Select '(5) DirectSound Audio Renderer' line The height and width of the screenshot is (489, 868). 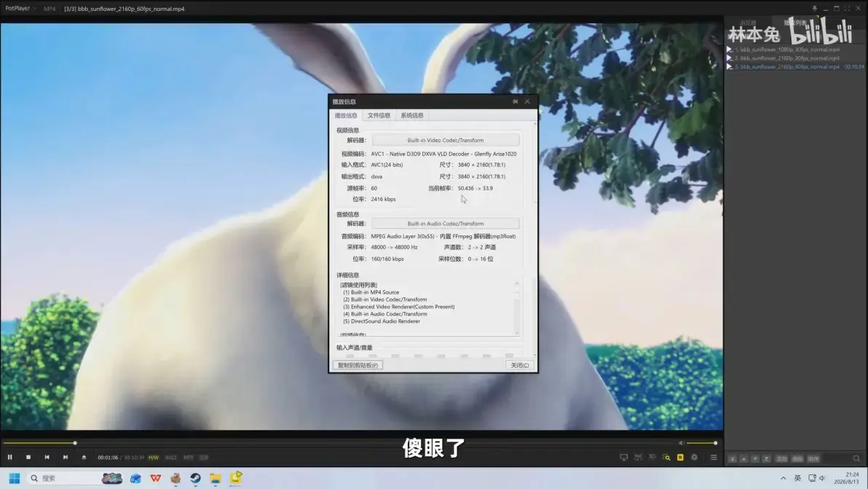click(x=382, y=321)
